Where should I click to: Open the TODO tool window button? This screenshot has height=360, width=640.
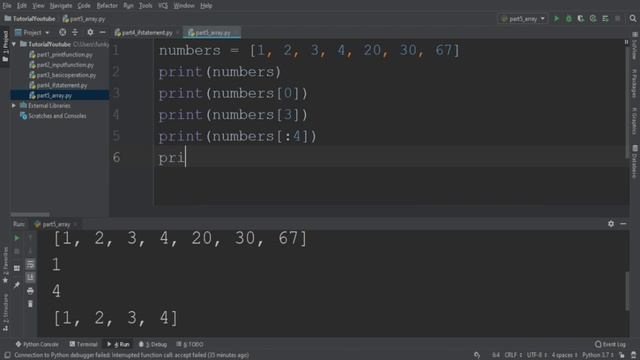pos(190,344)
